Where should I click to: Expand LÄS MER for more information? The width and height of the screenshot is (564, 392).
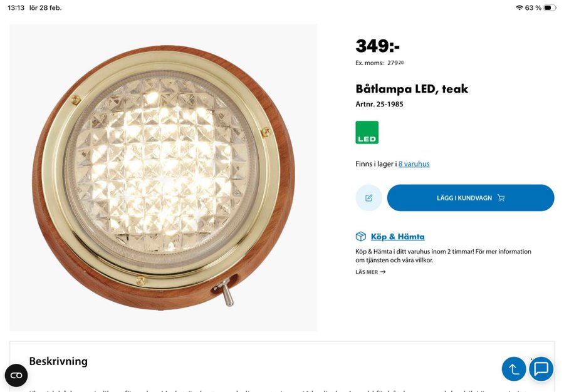point(370,272)
